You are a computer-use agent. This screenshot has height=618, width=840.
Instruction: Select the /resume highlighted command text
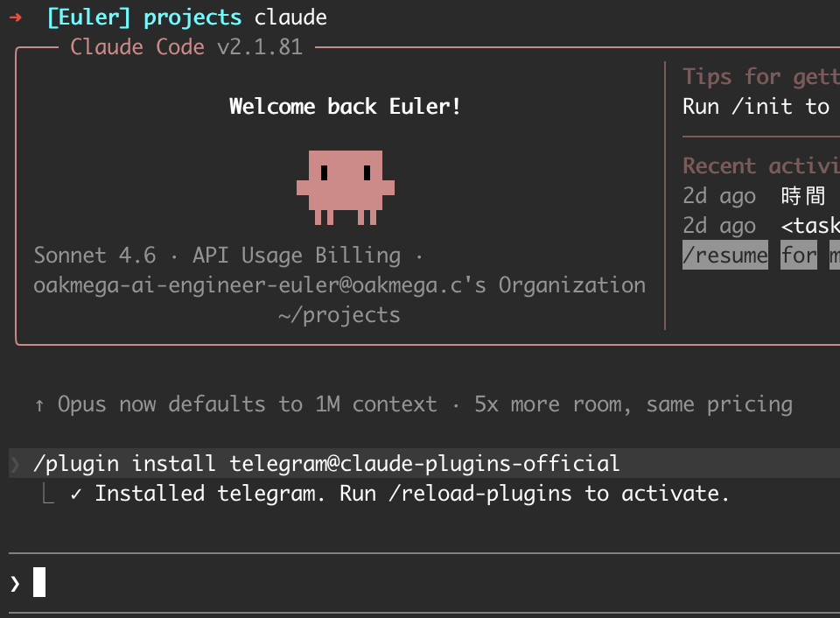724,255
